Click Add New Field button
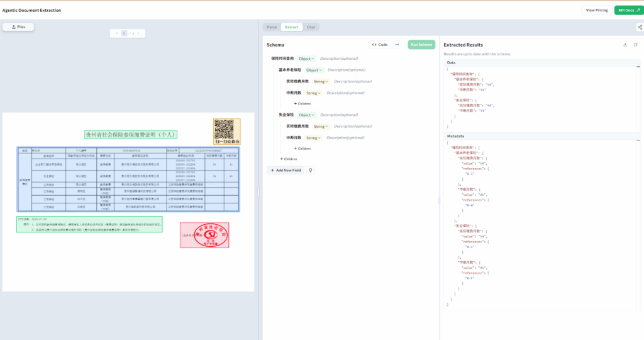This screenshot has height=340, width=644. 286,170
